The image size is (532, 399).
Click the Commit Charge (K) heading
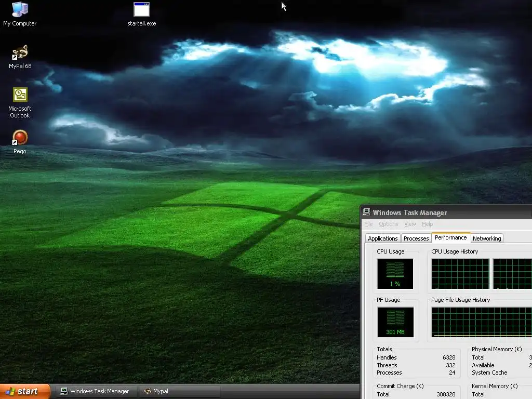[400, 386]
